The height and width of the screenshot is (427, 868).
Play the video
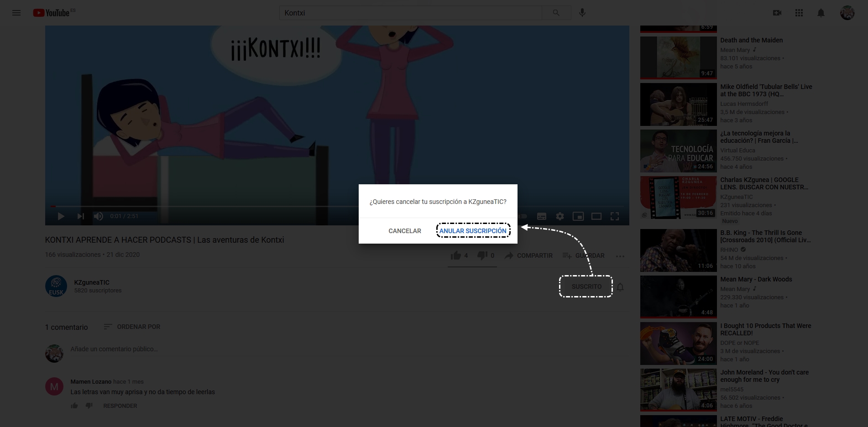(x=61, y=216)
